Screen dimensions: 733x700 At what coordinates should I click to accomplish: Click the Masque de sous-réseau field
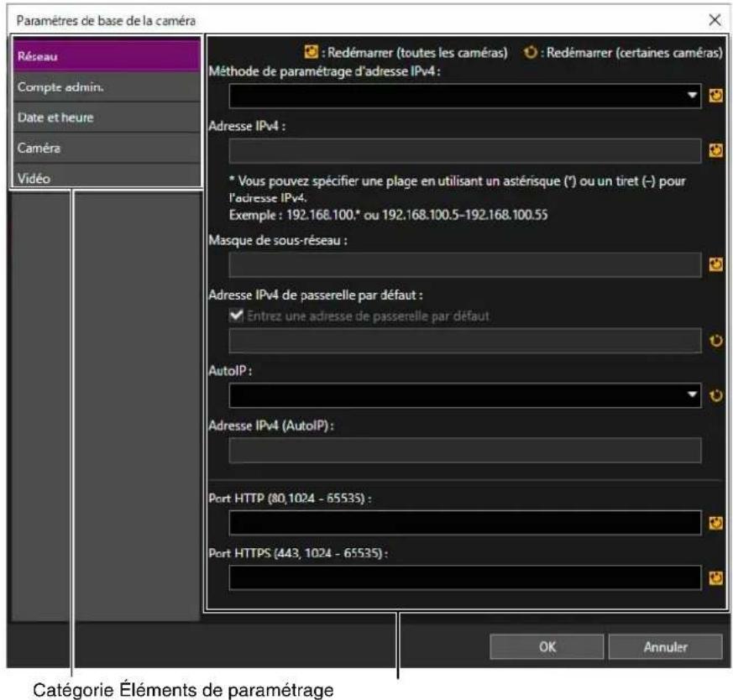pos(464,264)
